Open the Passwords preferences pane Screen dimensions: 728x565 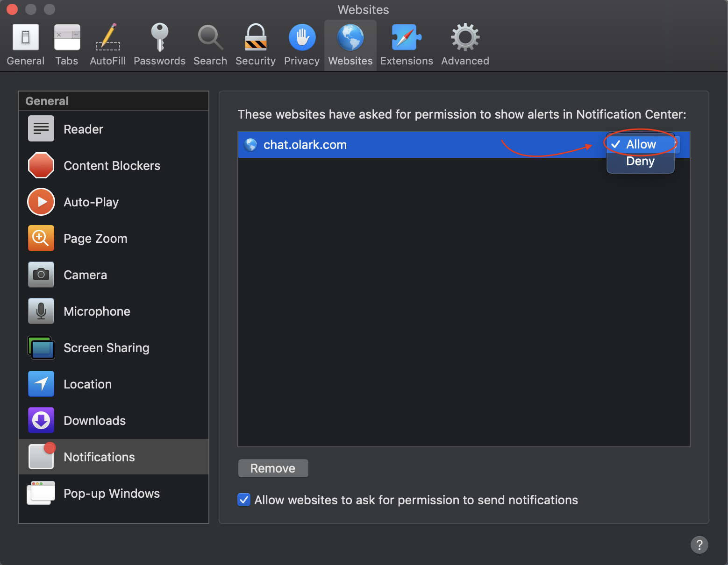tap(159, 44)
